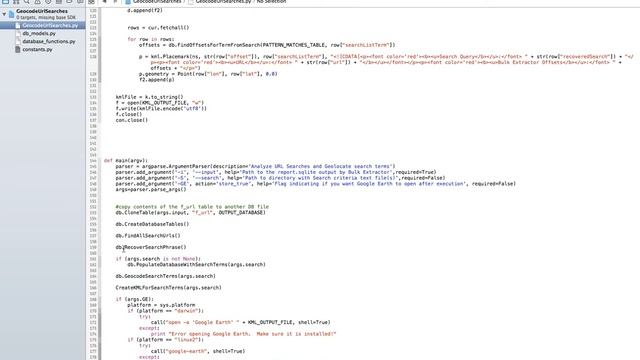This screenshot has height=360, width=640.
Task: Go forward with the jump bar arrow
Action: 115,2
